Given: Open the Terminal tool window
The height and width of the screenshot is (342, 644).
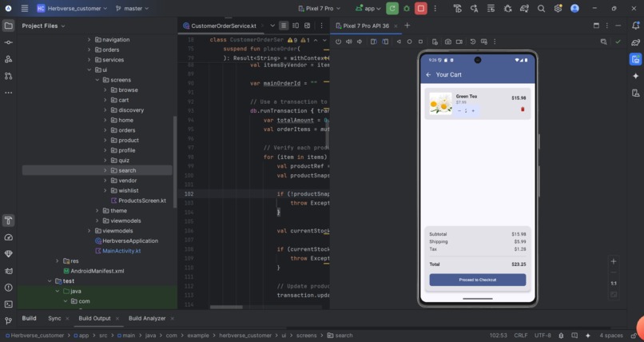Looking at the screenshot, I should click(8, 304).
